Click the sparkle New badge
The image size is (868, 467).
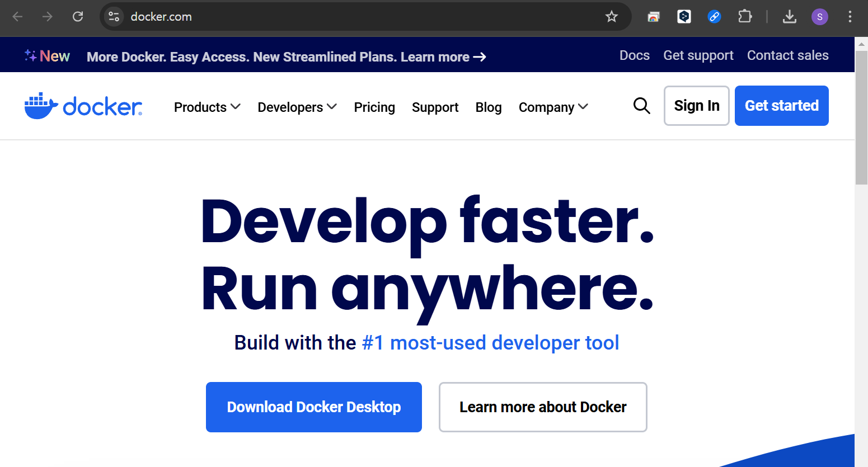[x=47, y=56]
